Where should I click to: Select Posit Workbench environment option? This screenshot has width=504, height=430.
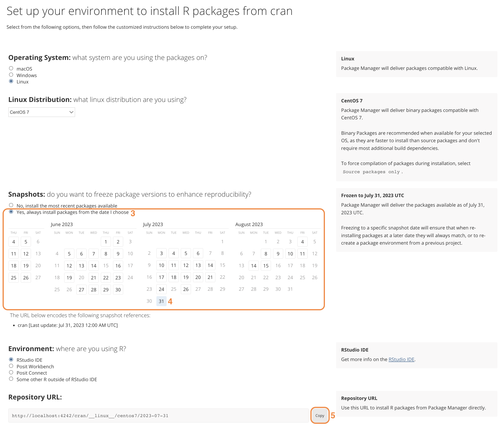[12, 366]
